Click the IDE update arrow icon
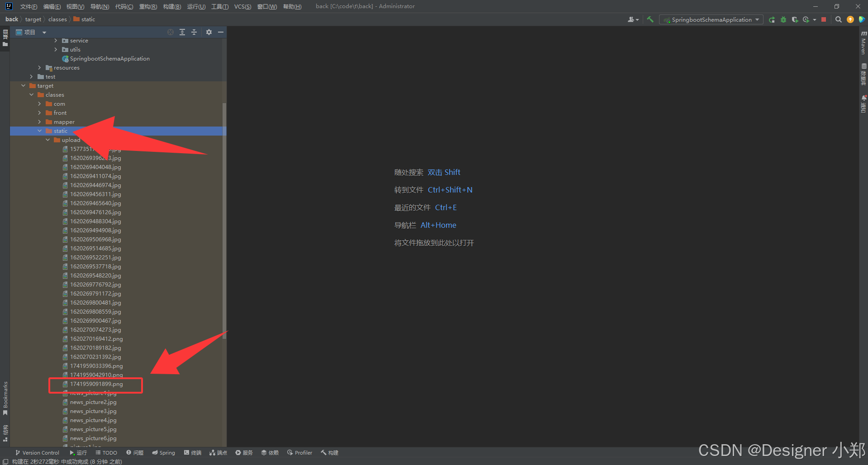Viewport: 868px width, 465px height. pyautogui.click(x=850, y=19)
